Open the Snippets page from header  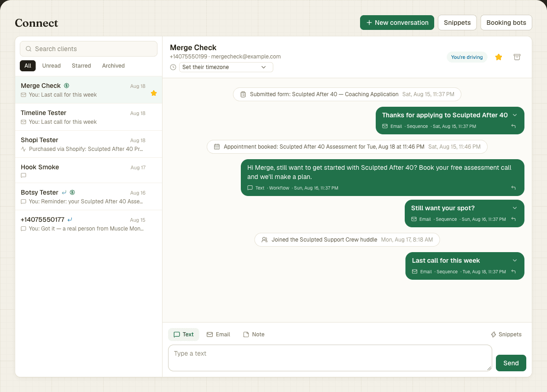[457, 23]
